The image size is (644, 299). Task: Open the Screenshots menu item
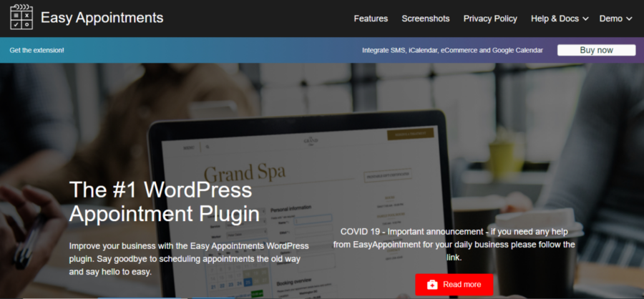pos(426,19)
